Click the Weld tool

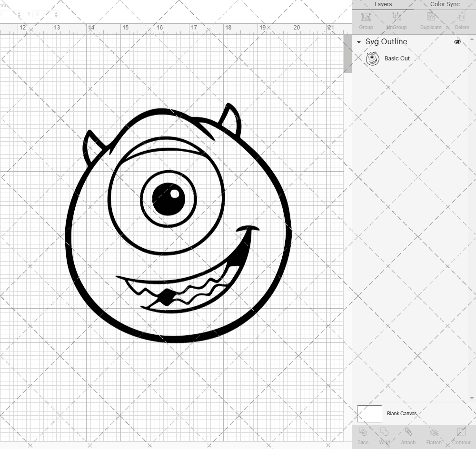[x=384, y=436]
